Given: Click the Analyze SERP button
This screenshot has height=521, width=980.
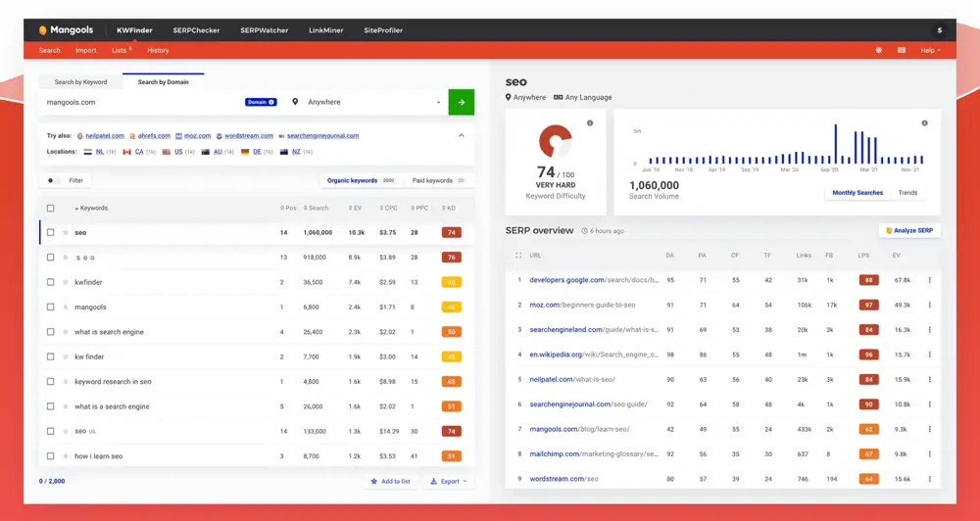Looking at the screenshot, I should (909, 230).
